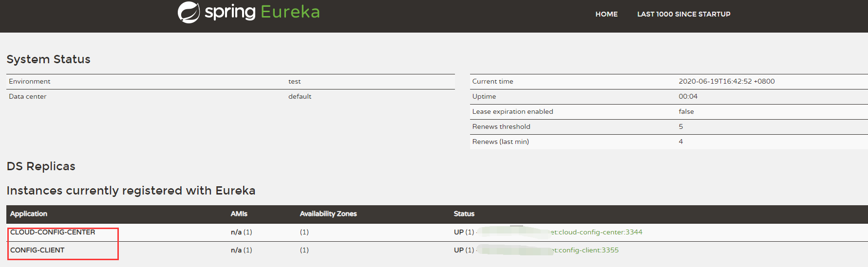Click the AMIs column header

click(x=239, y=214)
